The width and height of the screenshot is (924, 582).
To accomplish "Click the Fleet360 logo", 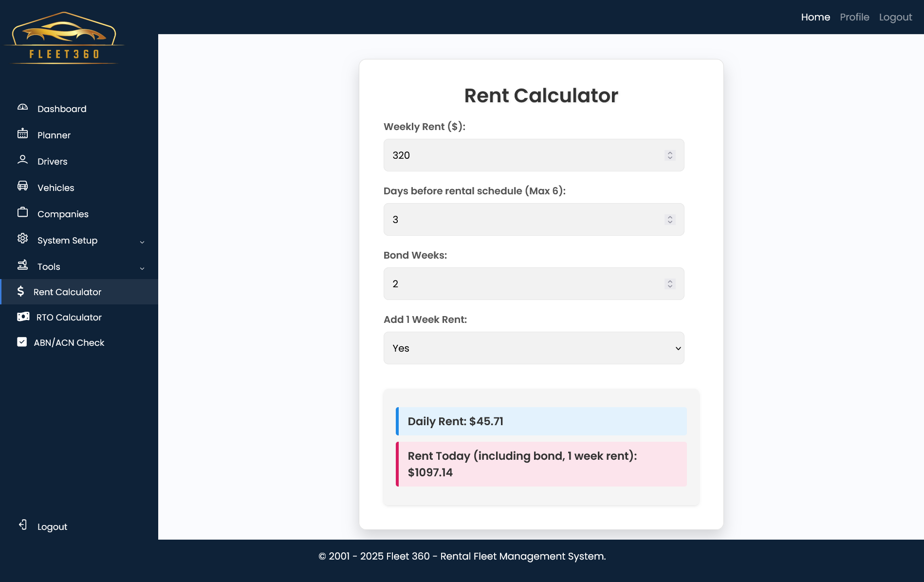I will point(64,38).
